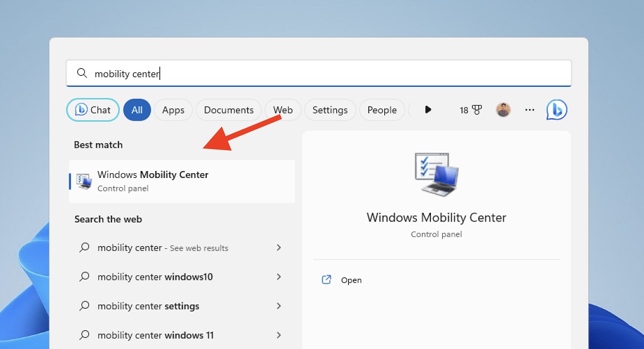Open the user account profile picture
Screen dimensions: 644x349
[x=503, y=109]
